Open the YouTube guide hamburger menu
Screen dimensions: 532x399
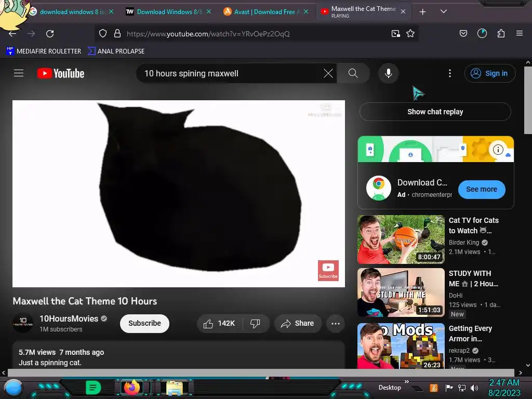pyautogui.click(x=19, y=73)
